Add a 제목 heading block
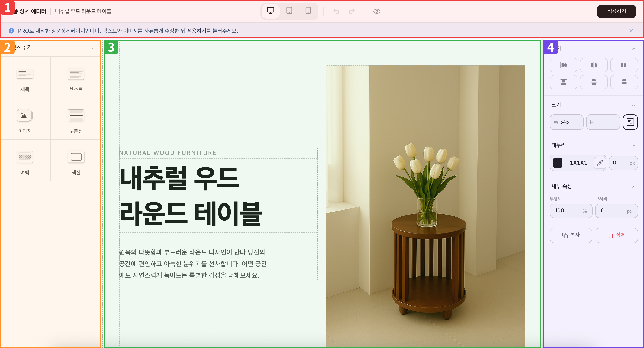 pyautogui.click(x=25, y=77)
